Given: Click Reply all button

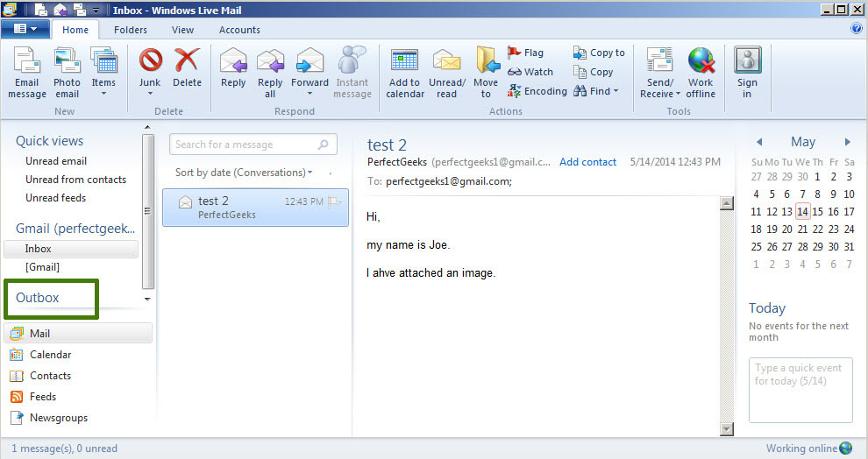Looking at the screenshot, I should pyautogui.click(x=270, y=73).
